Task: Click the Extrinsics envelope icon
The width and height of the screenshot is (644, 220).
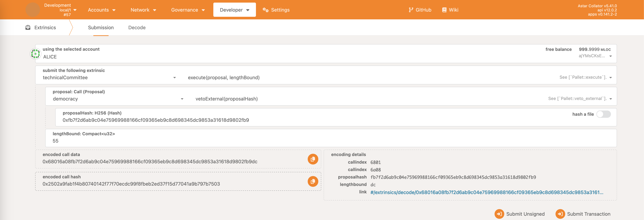Action: click(x=28, y=27)
